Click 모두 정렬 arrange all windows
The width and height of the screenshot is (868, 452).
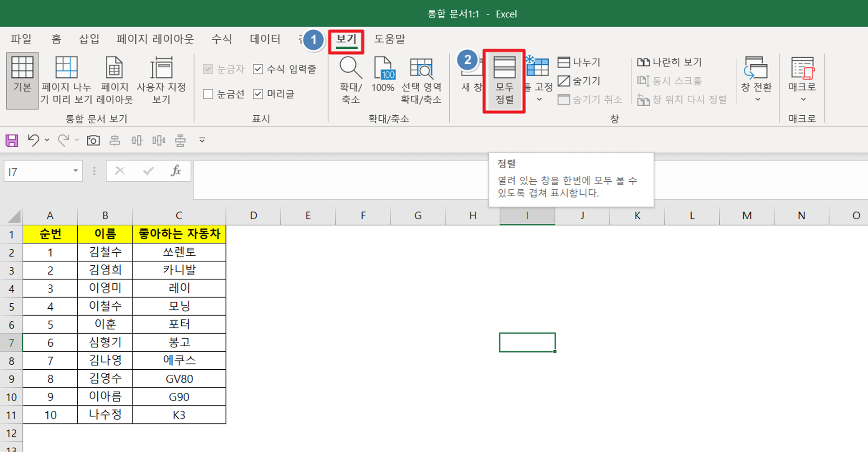(504, 80)
